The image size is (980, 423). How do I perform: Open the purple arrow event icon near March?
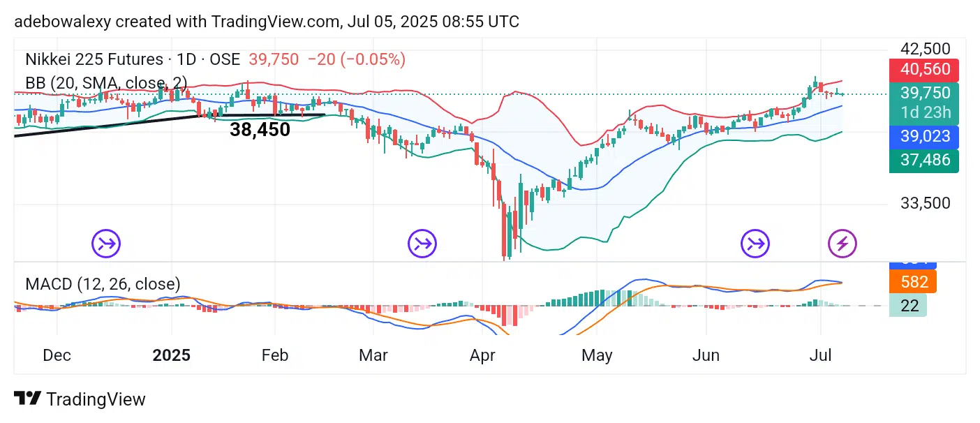coord(422,244)
